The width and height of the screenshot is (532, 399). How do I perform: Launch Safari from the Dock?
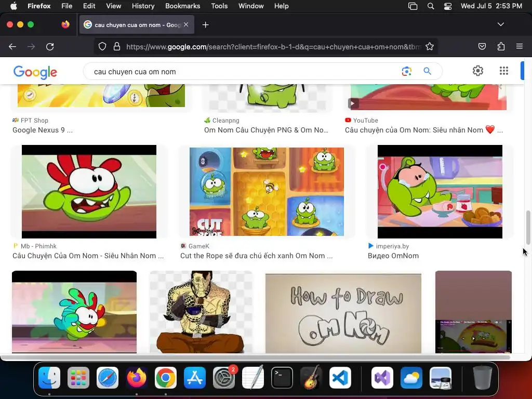tap(108, 378)
